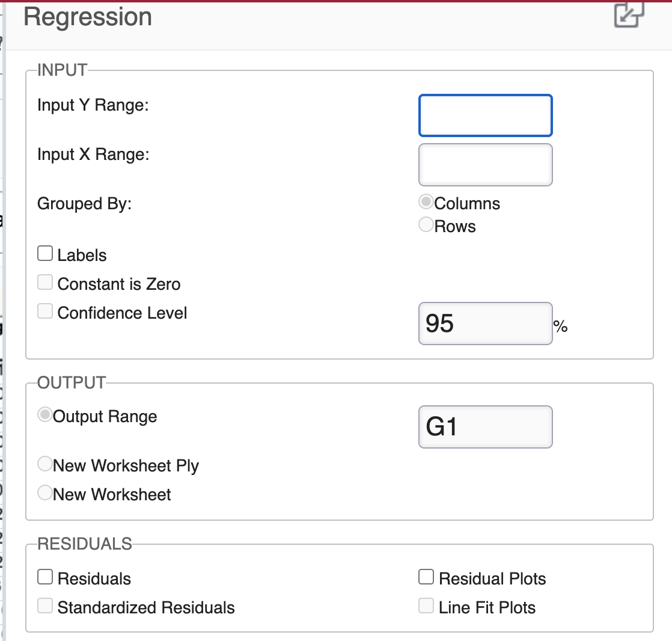Enable the Constant is Zero checkbox
Viewport: 672px width, 641px height.
click(45, 282)
